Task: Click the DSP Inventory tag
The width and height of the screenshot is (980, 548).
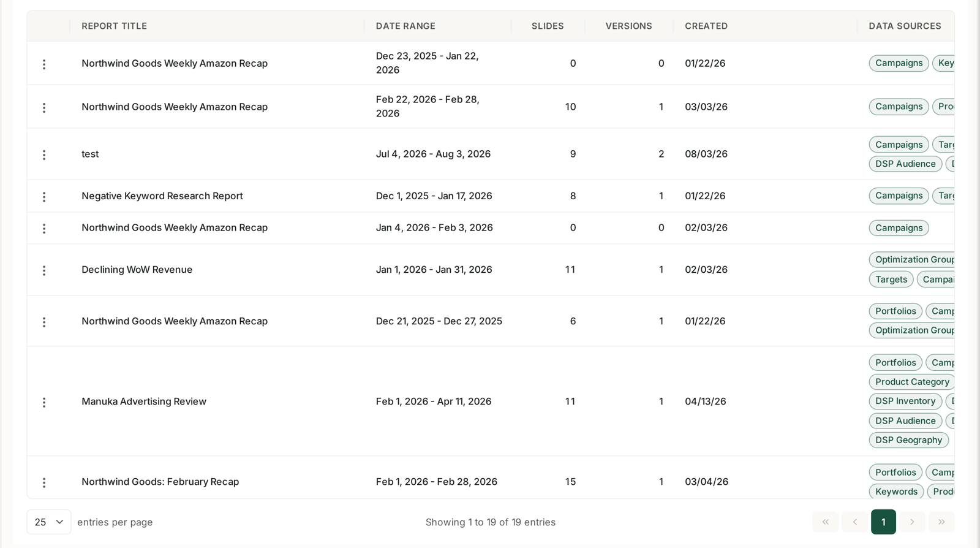Action: pyautogui.click(x=905, y=401)
